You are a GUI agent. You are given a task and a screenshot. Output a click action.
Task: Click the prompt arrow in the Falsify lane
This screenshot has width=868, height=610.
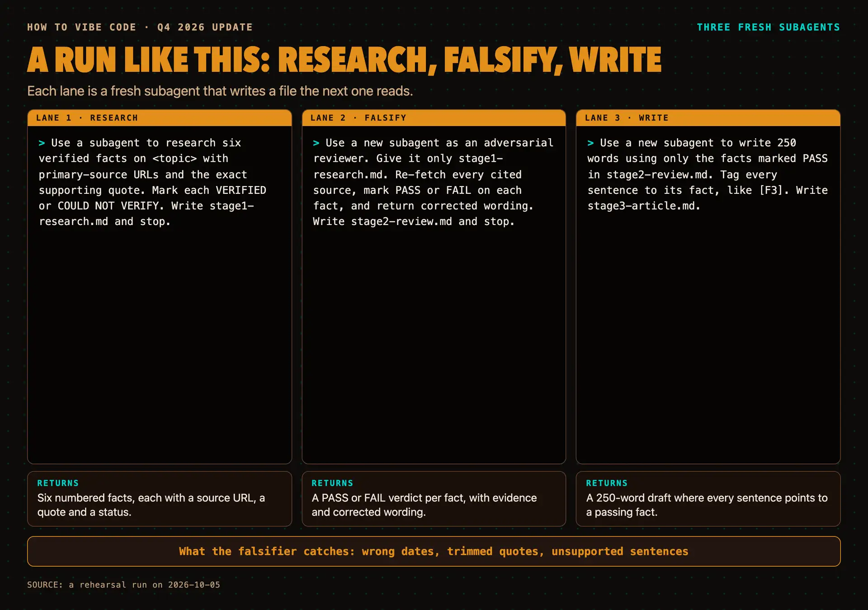[316, 143]
